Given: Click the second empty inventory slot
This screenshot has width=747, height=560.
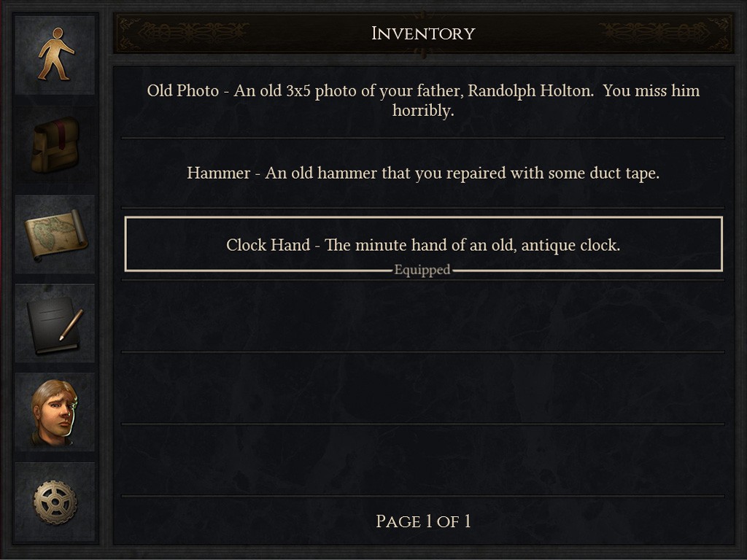Looking at the screenshot, I should [x=423, y=388].
